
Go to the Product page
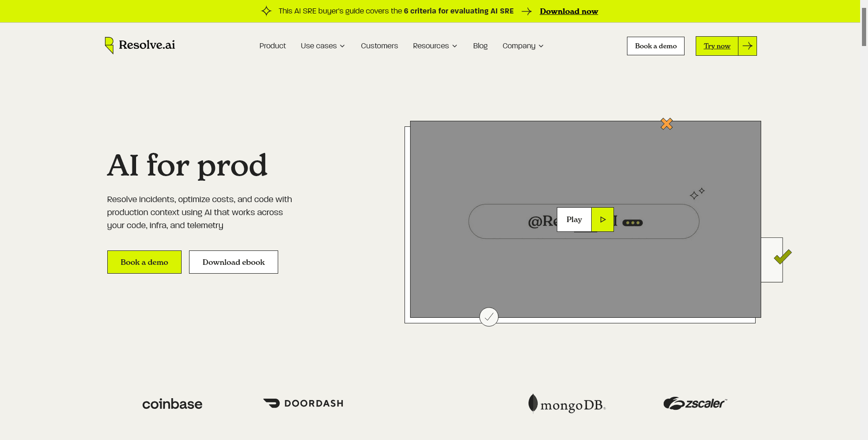click(x=273, y=46)
